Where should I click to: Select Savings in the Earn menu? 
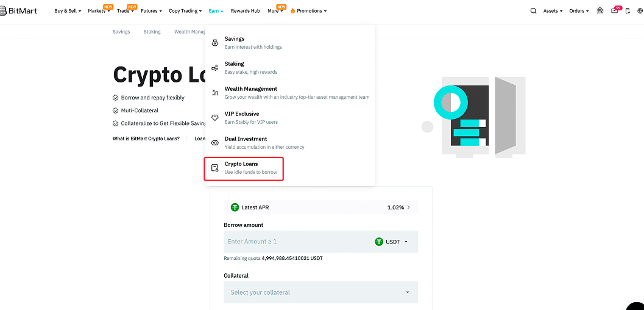(290, 43)
